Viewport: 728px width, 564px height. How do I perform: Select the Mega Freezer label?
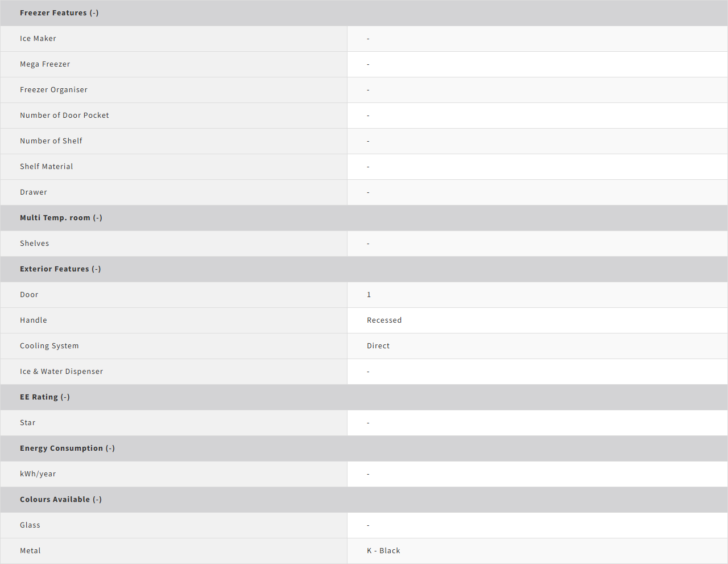pyautogui.click(x=45, y=64)
